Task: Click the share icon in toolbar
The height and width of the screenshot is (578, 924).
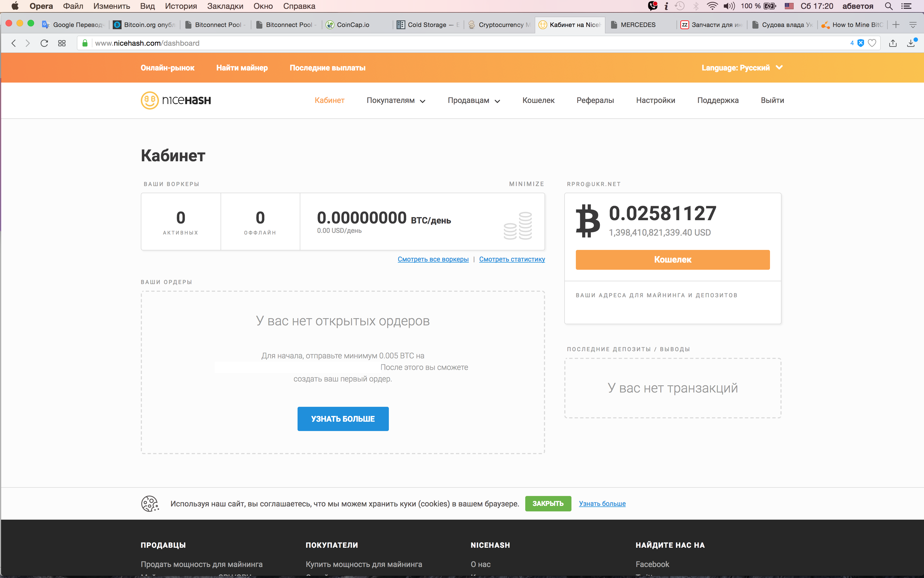Action: (x=893, y=43)
